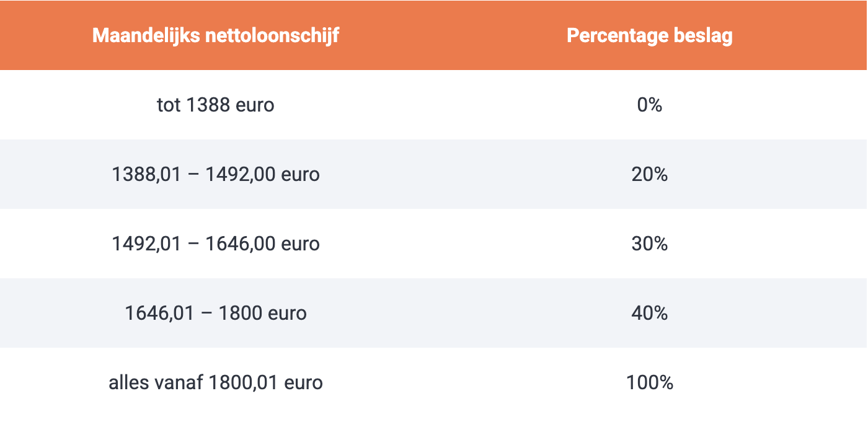Click the 30% percentage cell
This screenshot has height=445, width=868.
click(x=650, y=244)
